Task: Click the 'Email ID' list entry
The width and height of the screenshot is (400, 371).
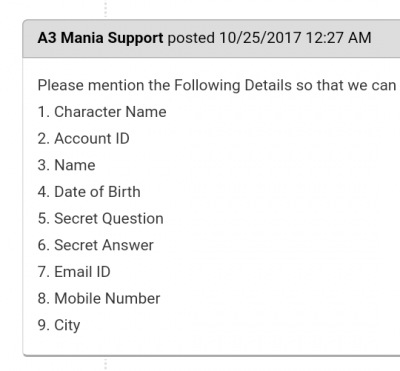Action: tap(74, 272)
